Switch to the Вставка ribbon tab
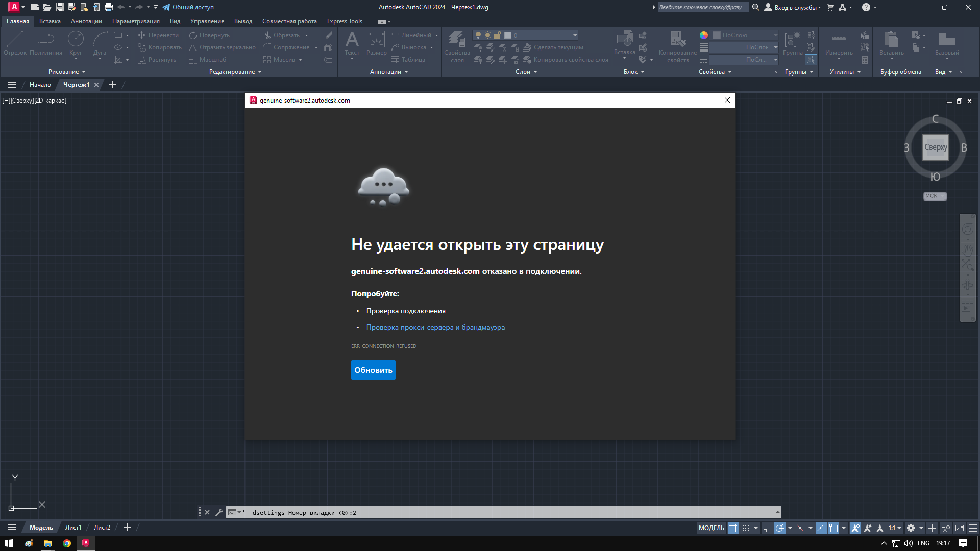 pyautogui.click(x=50, y=21)
